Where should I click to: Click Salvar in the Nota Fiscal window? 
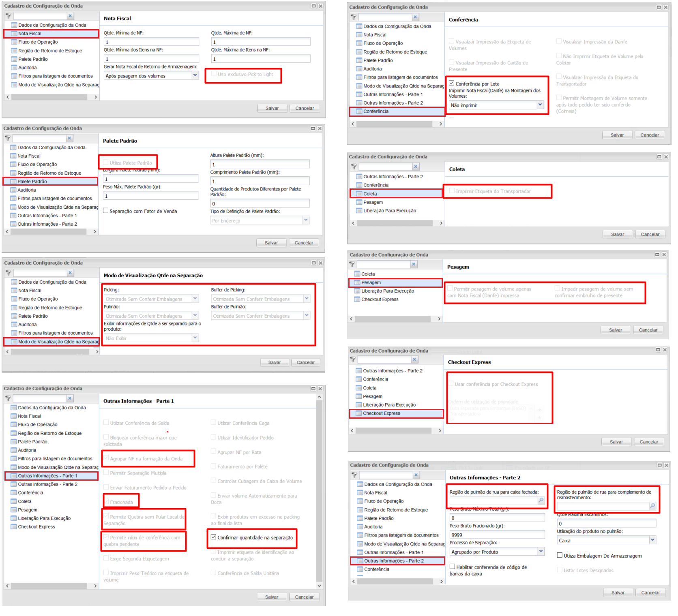tap(272, 108)
